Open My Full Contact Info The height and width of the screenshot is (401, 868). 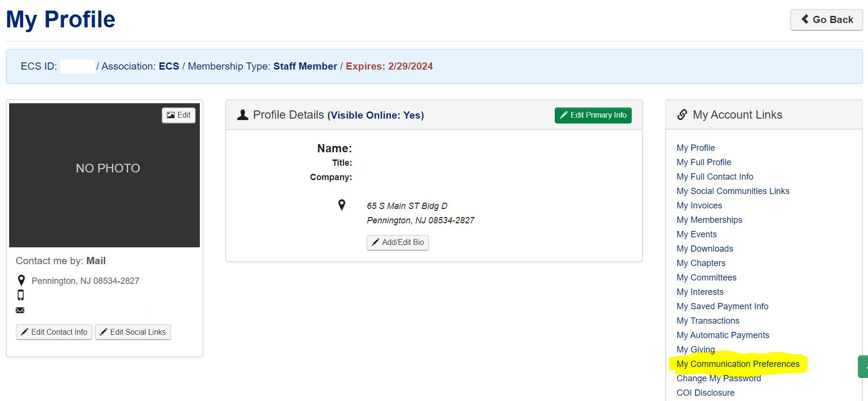pos(715,177)
